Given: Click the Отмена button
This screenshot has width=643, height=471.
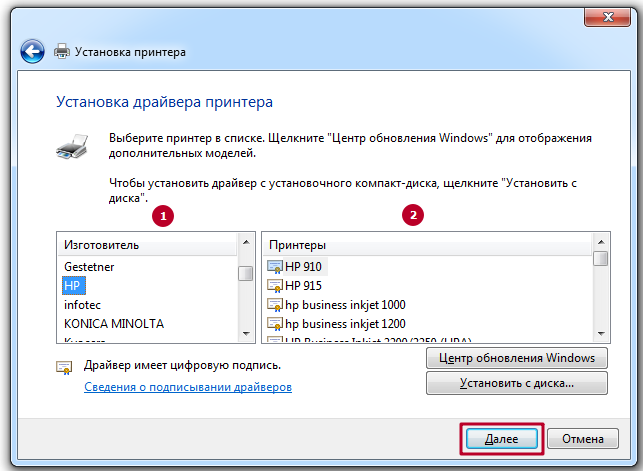Looking at the screenshot, I should click(x=583, y=439).
